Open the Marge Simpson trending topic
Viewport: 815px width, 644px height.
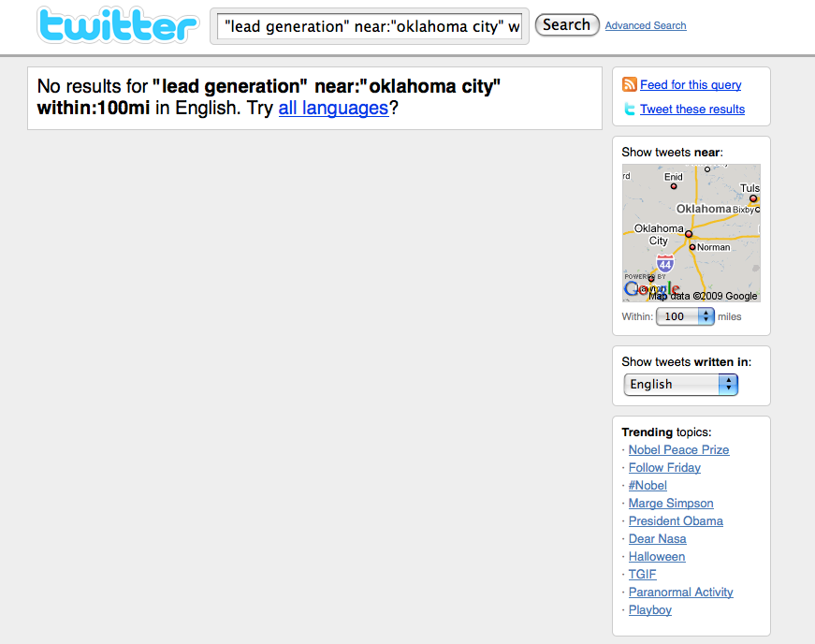(671, 503)
